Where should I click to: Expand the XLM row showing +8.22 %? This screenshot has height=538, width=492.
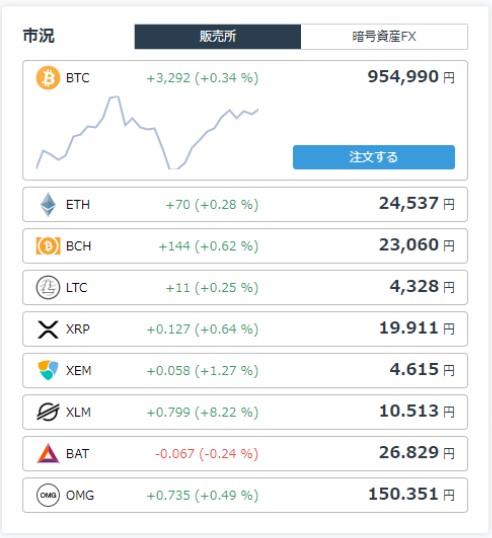click(x=245, y=412)
